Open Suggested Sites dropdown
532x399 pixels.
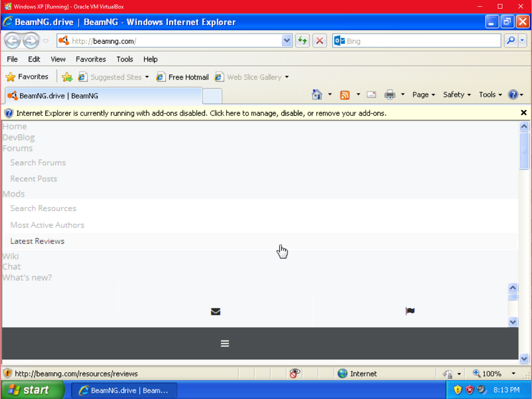point(114,77)
